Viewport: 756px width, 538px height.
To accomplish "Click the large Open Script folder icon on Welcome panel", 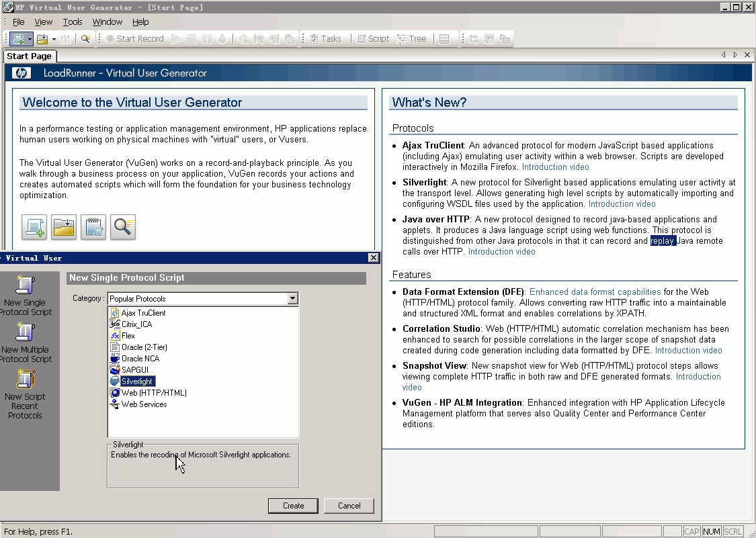I will [x=64, y=227].
